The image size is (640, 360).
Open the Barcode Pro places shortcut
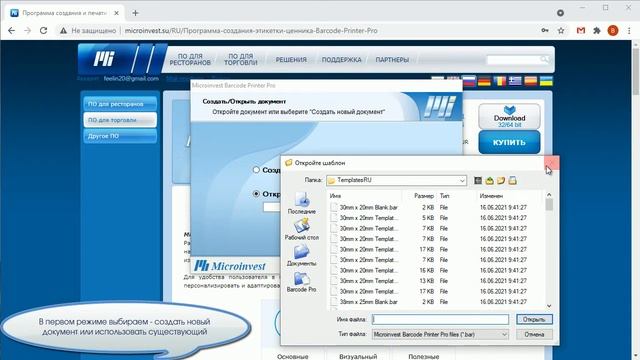pos(302,281)
